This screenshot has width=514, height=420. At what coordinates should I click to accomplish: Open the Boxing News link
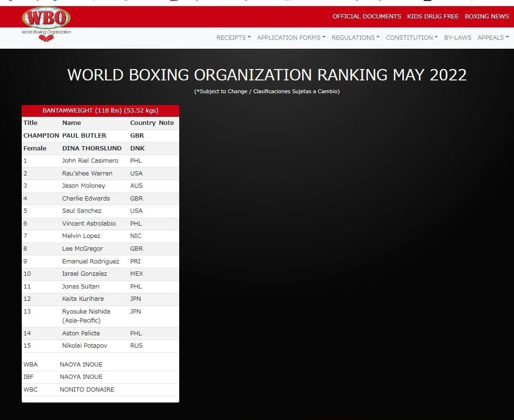[x=487, y=17]
